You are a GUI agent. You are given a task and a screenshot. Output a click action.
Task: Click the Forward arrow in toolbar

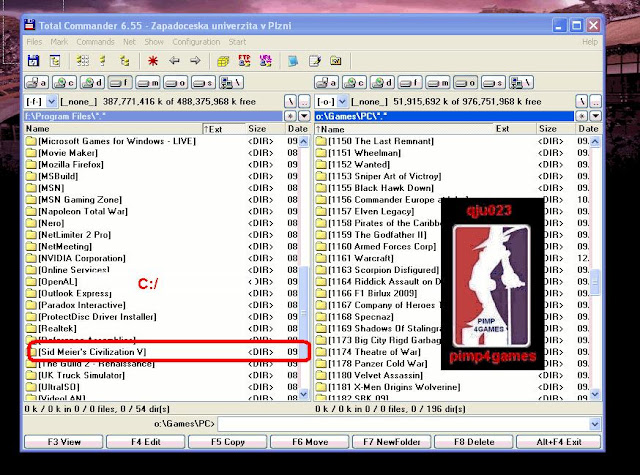pos(196,61)
